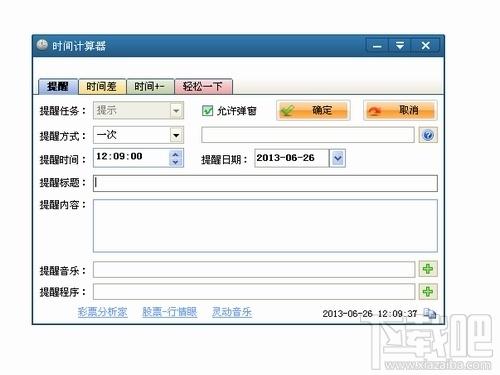This screenshot has width=500, height=375.
Task: Close the 时间计算器 window
Action: coord(425,45)
